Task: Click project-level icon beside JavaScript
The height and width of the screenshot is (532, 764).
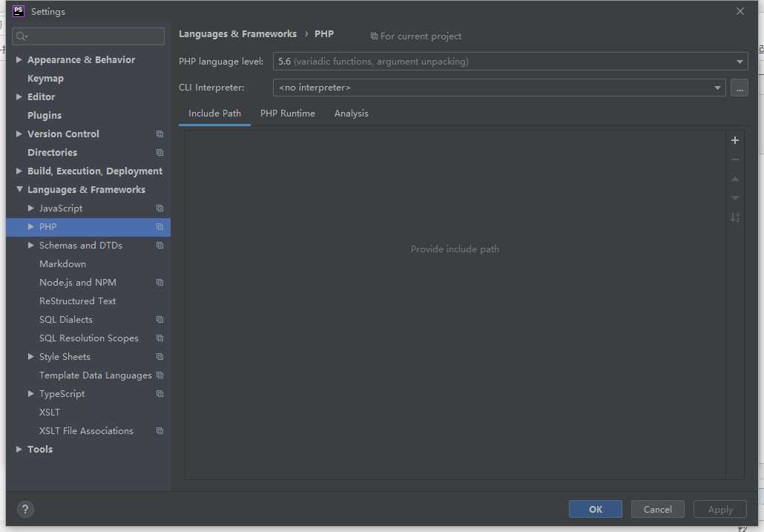Action: [x=159, y=208]
